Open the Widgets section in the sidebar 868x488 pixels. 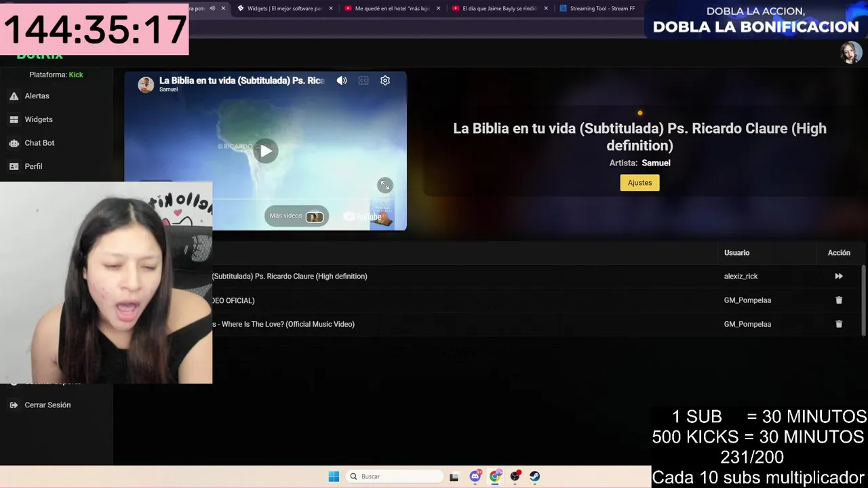(38, 119)
